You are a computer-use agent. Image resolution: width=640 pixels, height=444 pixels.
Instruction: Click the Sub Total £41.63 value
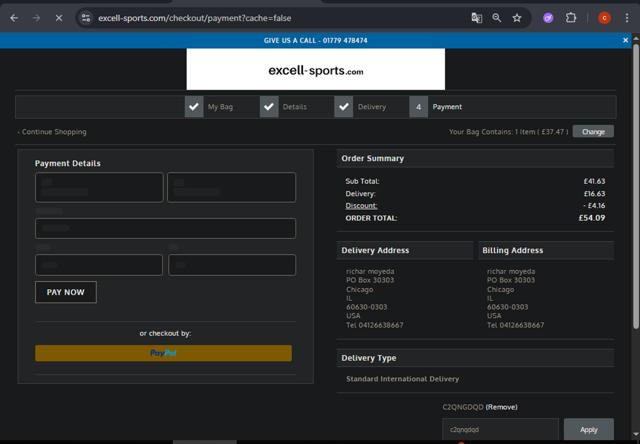coord(594,181)
